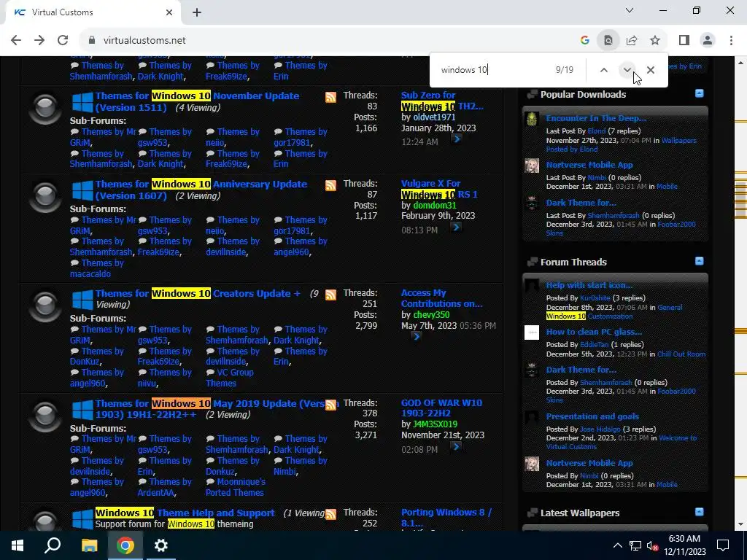This screenshot has height=560, width=747.
Task: Click the page vertical scrollbar
Action: [740, 293]
